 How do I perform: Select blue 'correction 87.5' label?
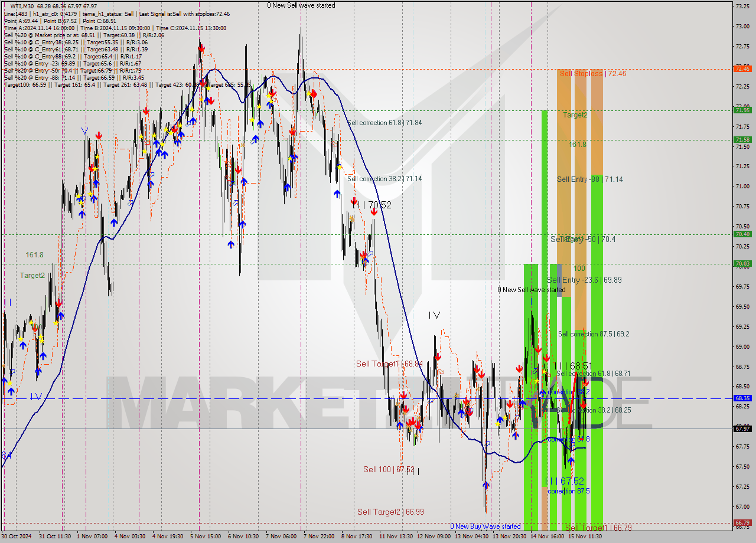coord(568,491)
